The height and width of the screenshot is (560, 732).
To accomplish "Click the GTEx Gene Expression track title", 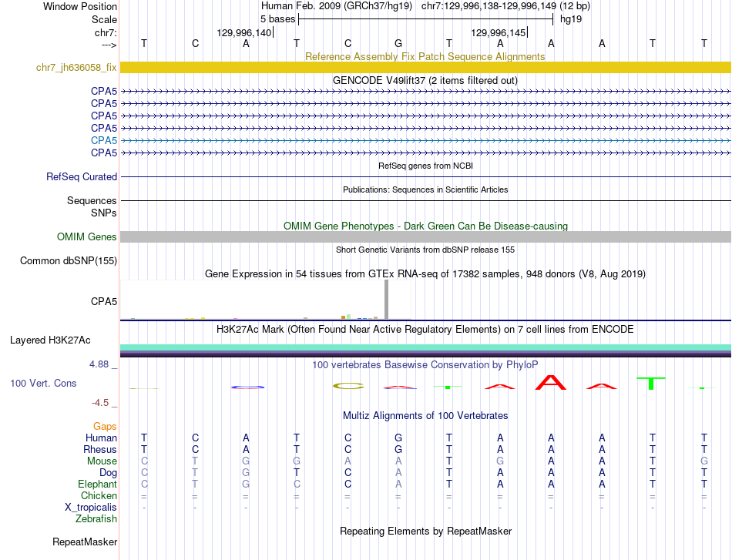I will coord(425,274).
